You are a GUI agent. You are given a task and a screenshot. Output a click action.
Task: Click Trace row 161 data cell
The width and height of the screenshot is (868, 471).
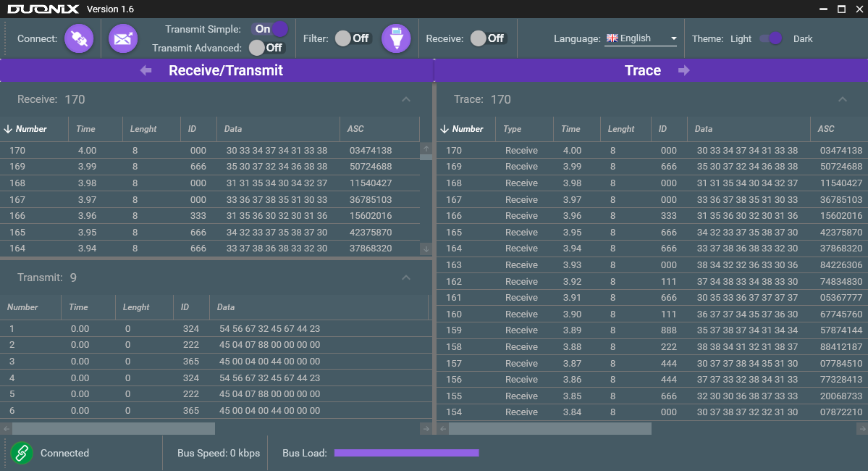pos(747,298)
